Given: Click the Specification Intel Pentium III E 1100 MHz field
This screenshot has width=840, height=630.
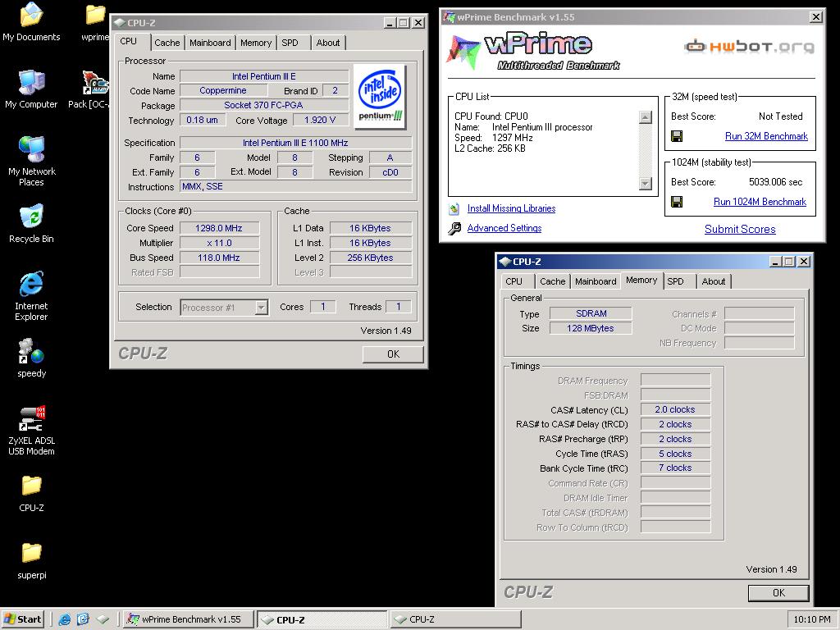Looking at the screenshot, I should coord(295,143).
